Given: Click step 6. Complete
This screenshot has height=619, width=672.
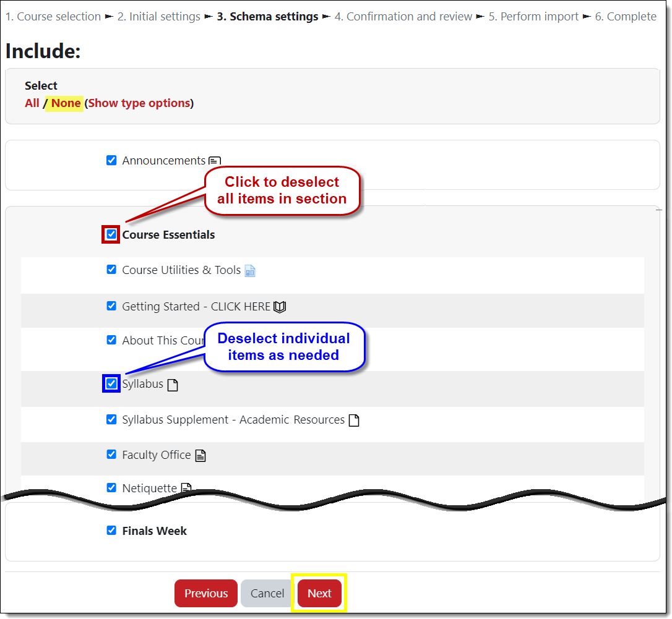Looking at the screenshot, I should [x=626, y=17].
